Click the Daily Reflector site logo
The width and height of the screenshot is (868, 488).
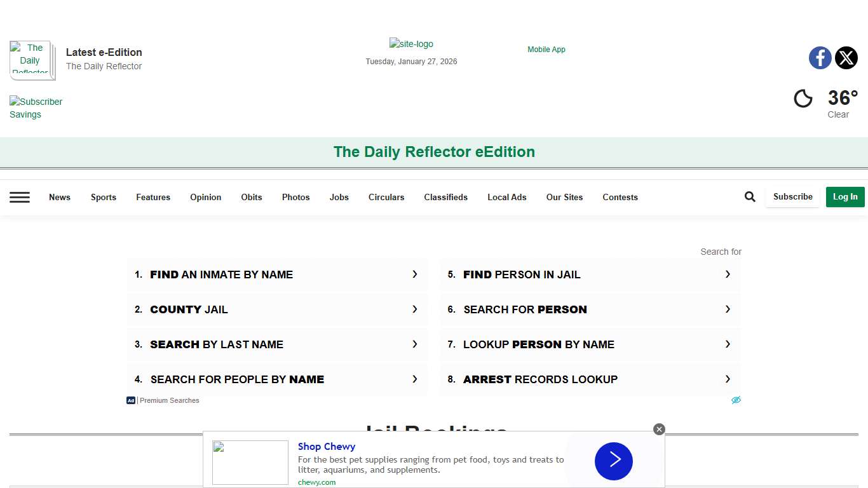tap(411, 44)
